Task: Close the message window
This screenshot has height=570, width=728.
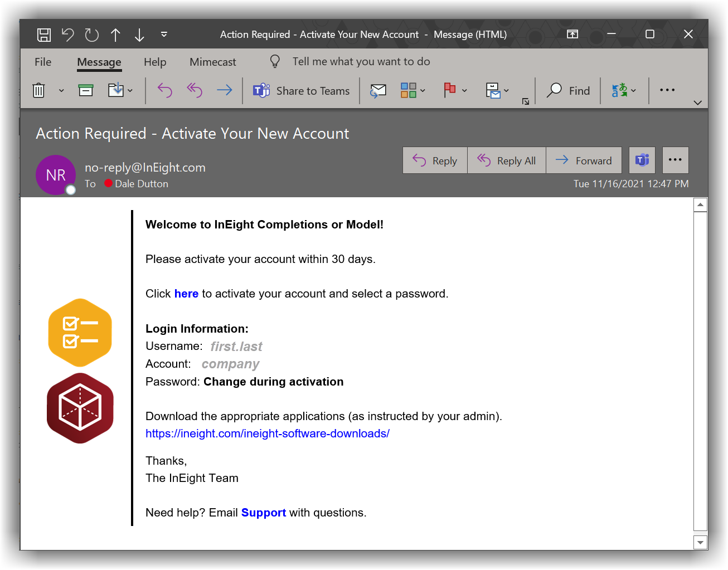Action: point(688,35)
